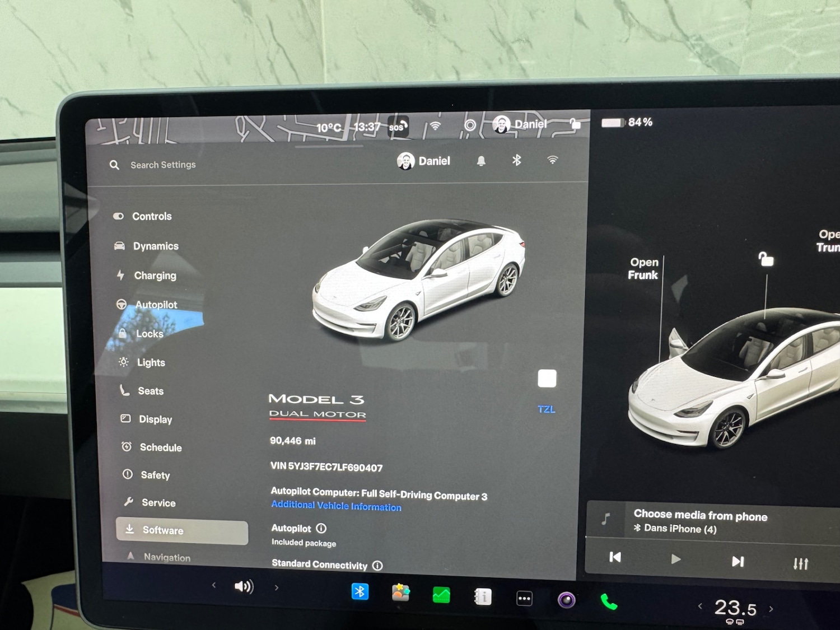Open the Dynamics menu

point(146,246)
